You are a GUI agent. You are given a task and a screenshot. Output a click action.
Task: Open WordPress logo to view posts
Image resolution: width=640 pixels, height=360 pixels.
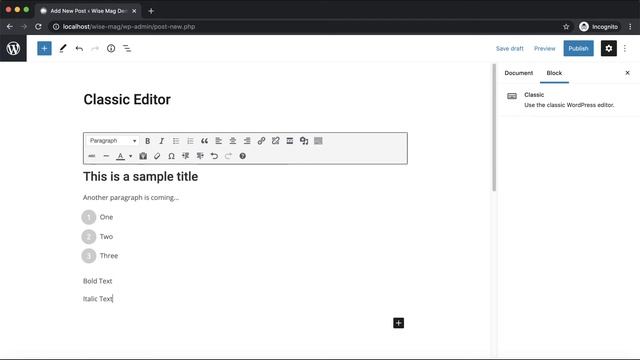pos(13,48)
